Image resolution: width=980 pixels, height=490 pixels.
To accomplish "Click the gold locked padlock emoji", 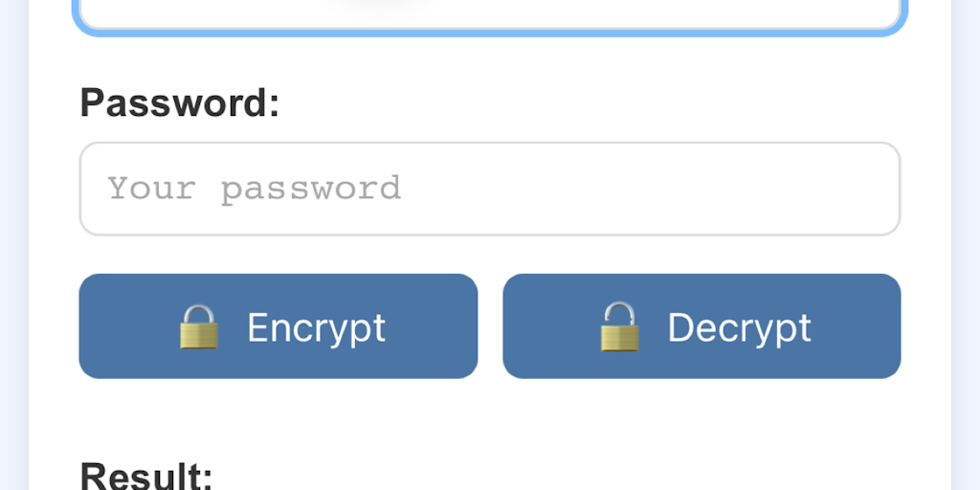I will tap(199, 327).
